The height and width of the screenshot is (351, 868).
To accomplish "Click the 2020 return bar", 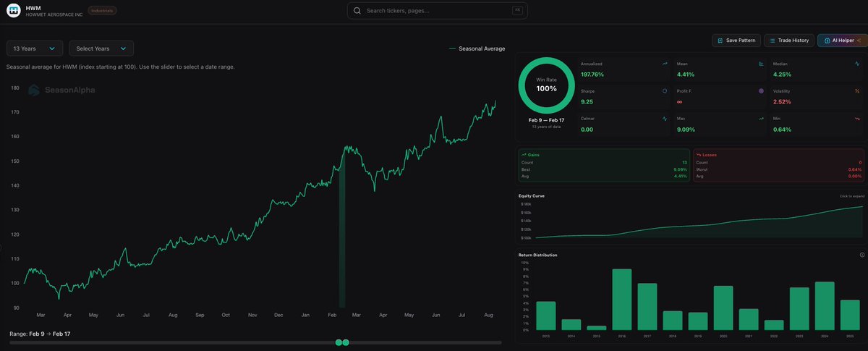I will click(723, 308).
